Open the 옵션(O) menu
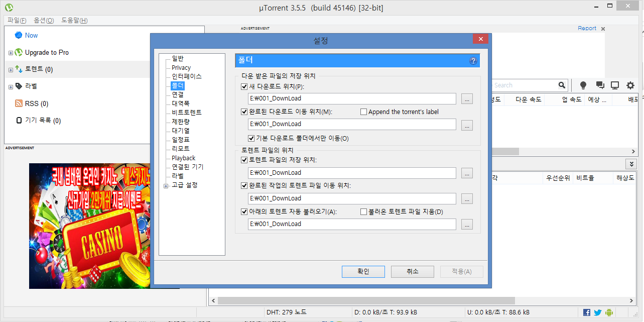 (44, 20)
